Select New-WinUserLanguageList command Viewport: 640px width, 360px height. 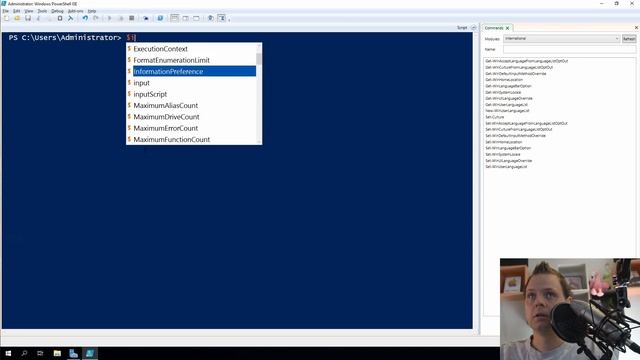[x=507, y=111]
